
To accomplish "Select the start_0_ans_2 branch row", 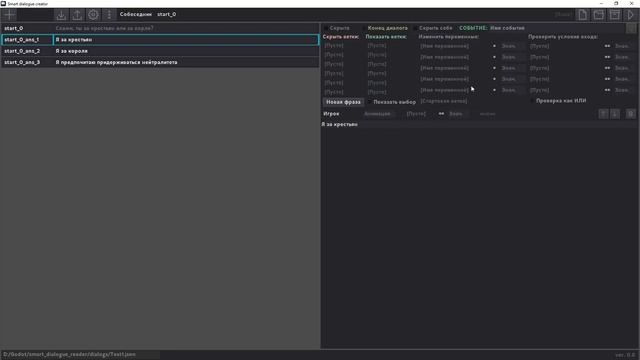I will pos(160,51).
